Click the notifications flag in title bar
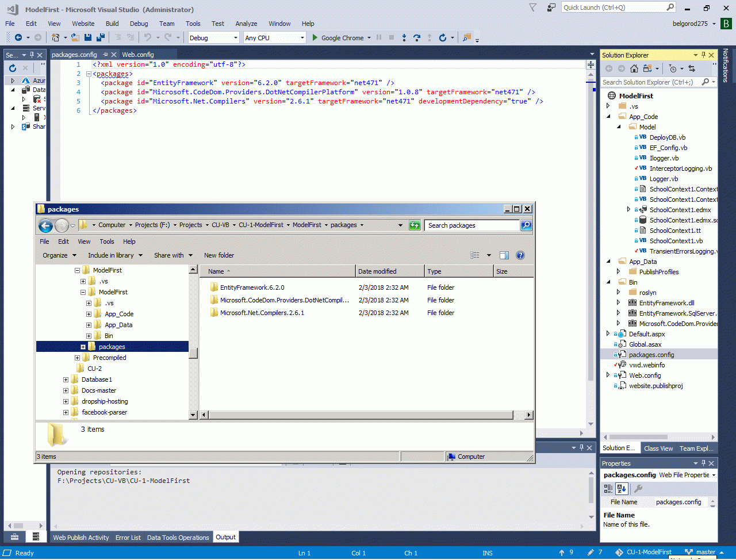Screen dimensions: 736x560 click(x=533, y=7)
